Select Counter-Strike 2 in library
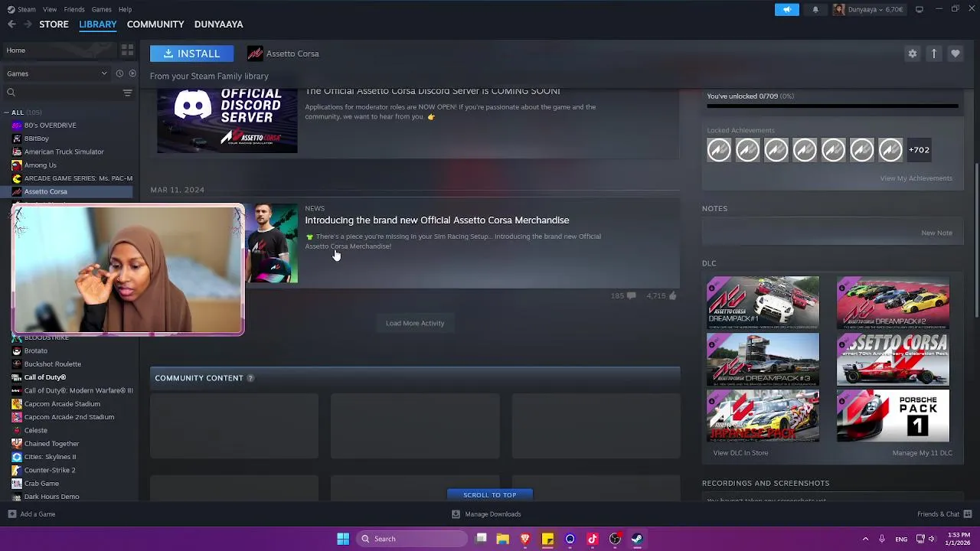Viewport: 980px width, 551px height. [49, 470]
